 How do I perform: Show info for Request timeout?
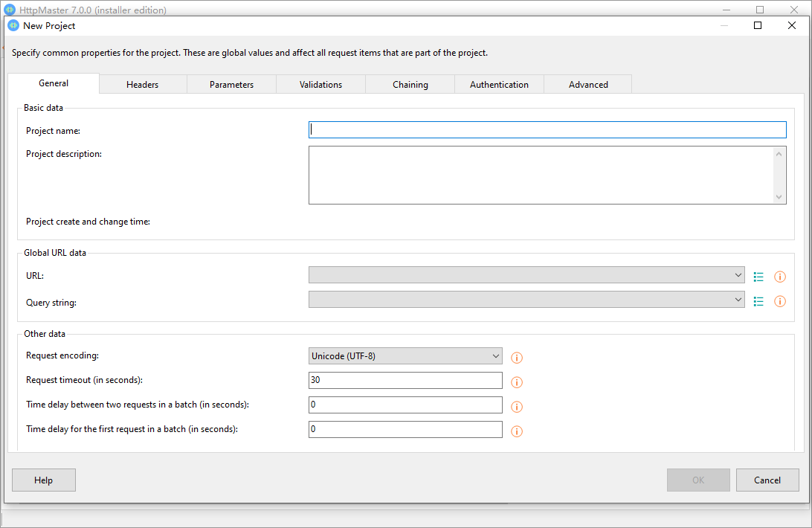[x=516, y=382]
